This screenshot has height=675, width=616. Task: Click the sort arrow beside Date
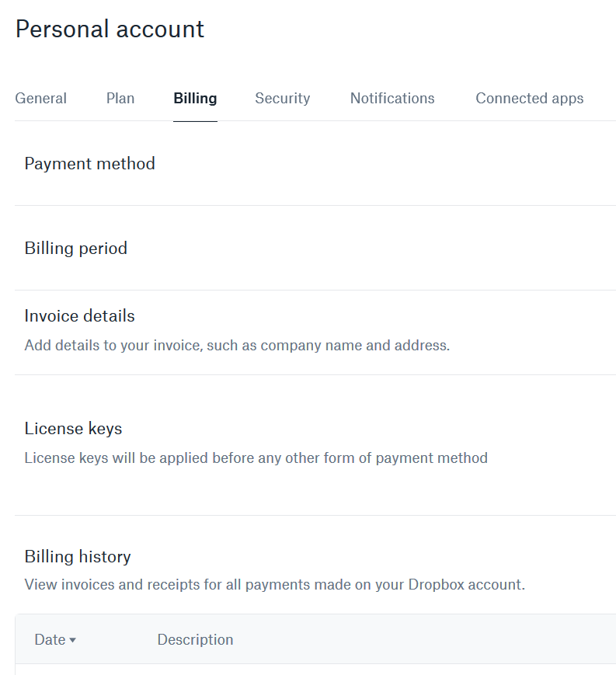pos(73,640)
